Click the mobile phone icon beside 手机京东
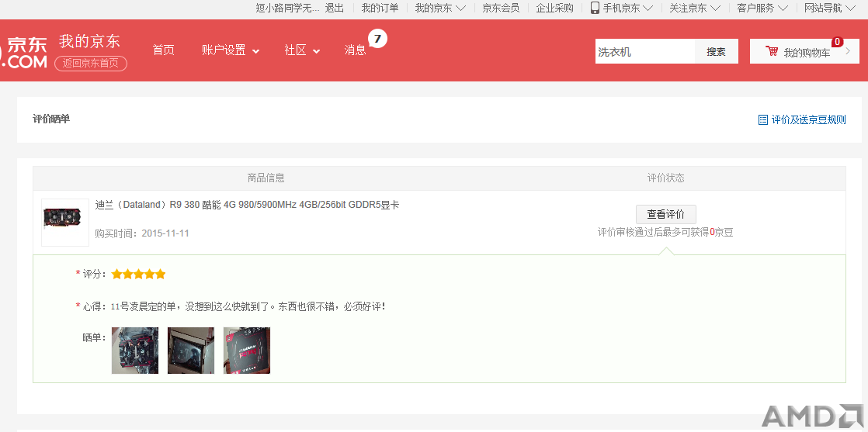868x432 pixels. (x=595, y=8)
